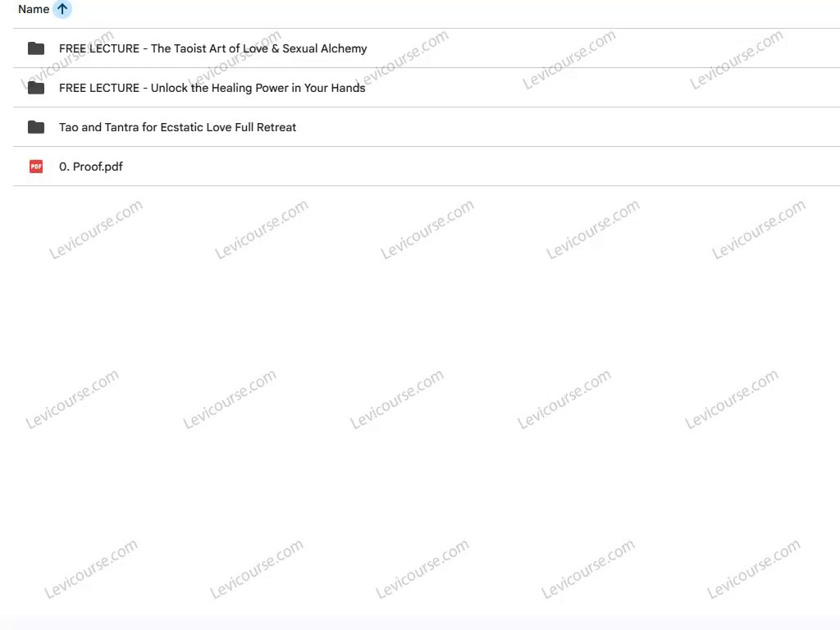The height and width of the screenshot is (630, 840).
Task: Toggle the ascending sort arrow next to Name
Action: (62, 9)
